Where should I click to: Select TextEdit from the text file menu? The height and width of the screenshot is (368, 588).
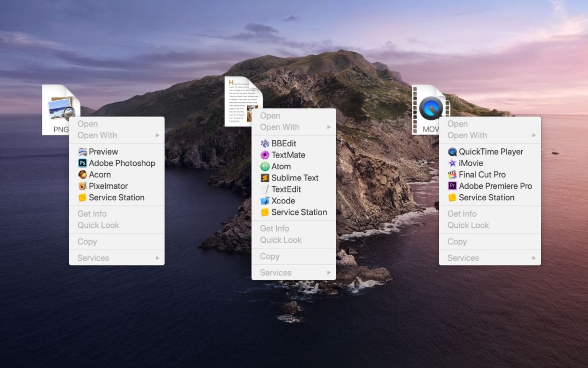pos(286,189)
